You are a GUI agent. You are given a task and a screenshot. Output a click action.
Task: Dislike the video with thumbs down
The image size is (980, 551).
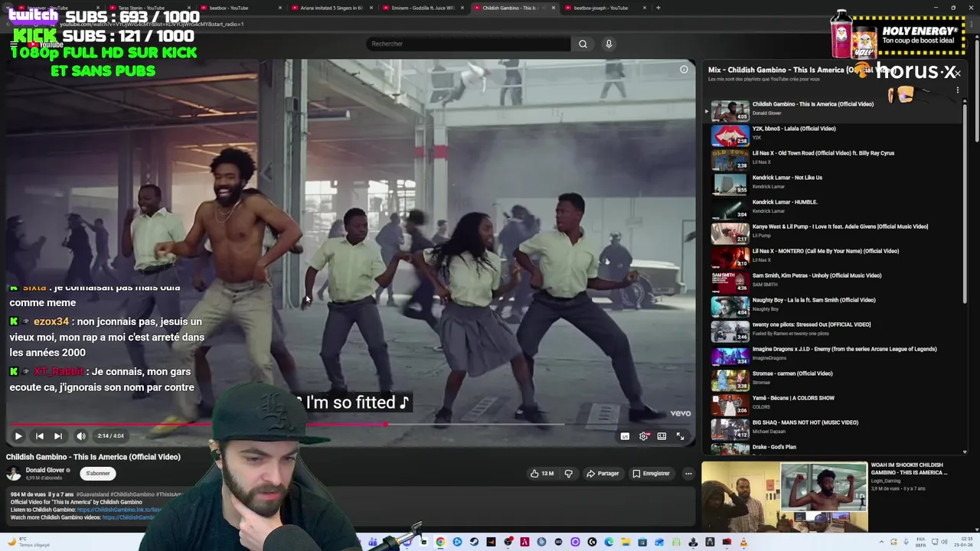(568, 474)
